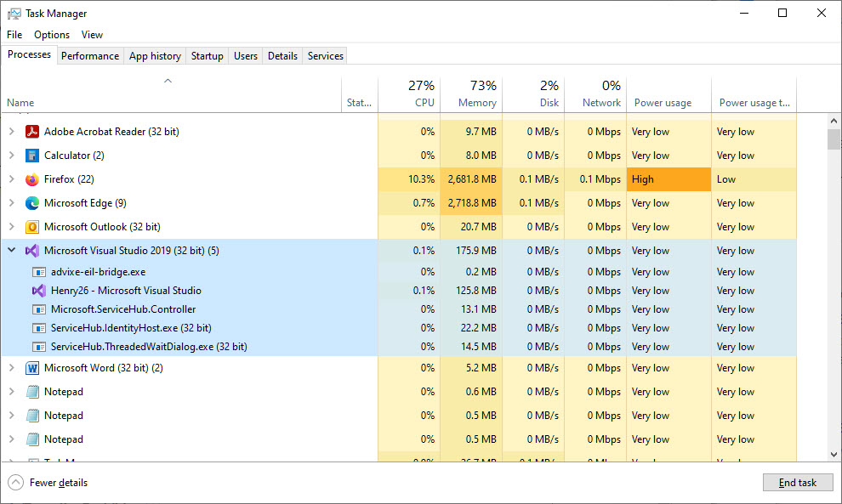Image resolution: width=842 pixels, height=504 pixels.
Task: Select the Firefox process icon
Action: (x=32, y=179)
